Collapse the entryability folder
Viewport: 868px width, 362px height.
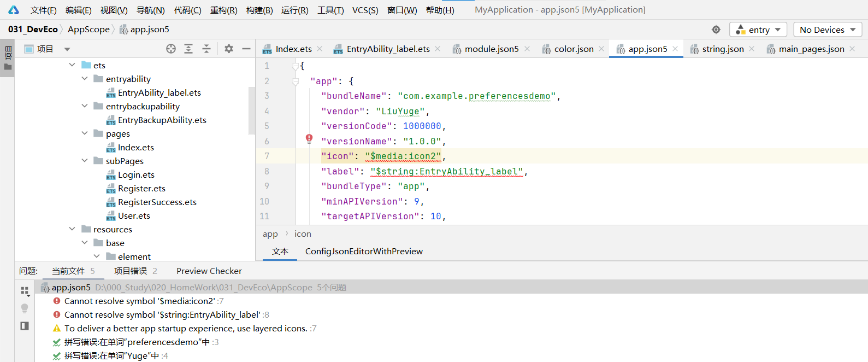85,79
